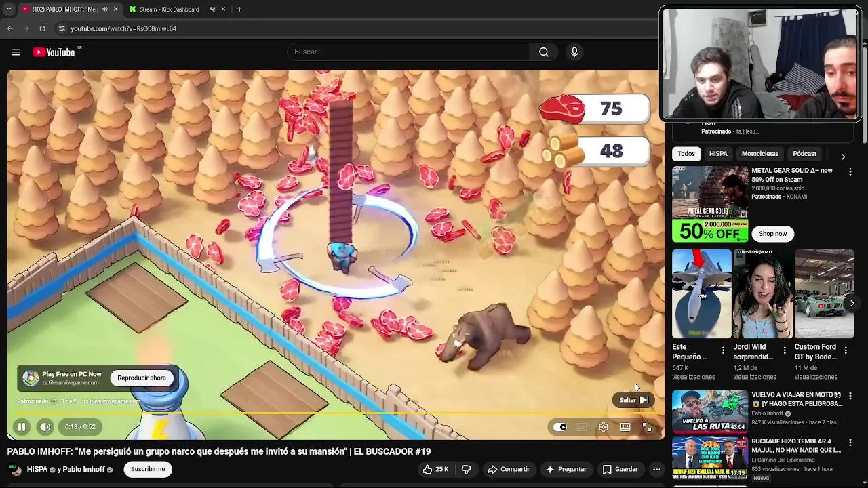Open the YouTube hamburger guide menu
Image resolution: width=868 pixels, height=488 pixels.
coord(16,52)
